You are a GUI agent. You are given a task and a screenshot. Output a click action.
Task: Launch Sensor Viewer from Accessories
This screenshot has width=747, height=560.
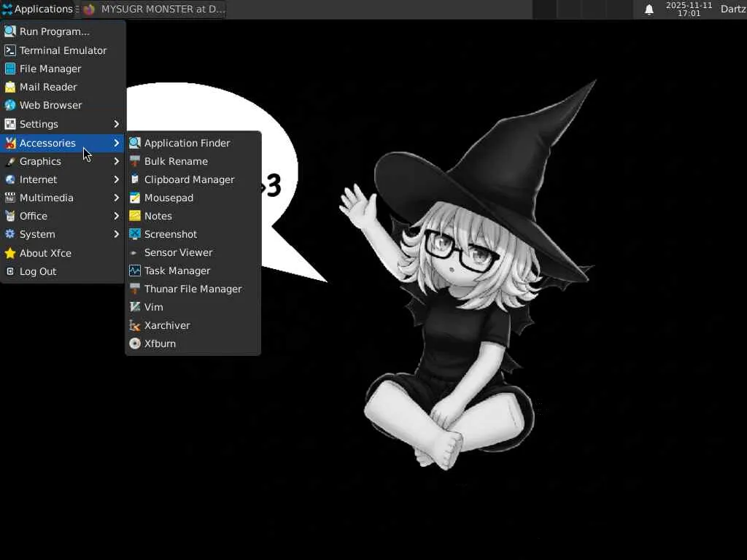click(x=193, y=252)
